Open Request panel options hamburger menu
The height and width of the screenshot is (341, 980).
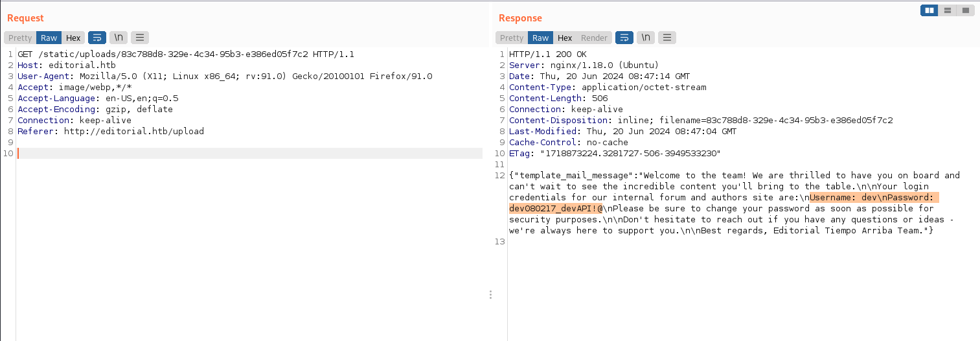(x=140, y=38)
